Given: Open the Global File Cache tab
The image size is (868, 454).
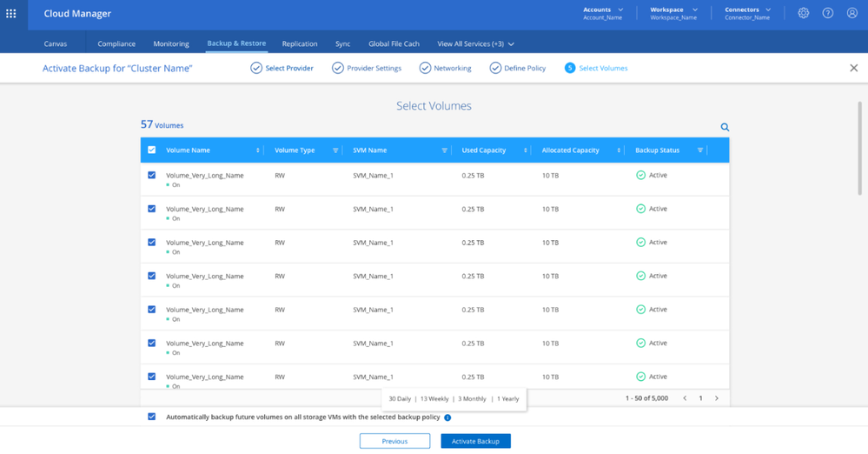Looking at the screenshot, I should 394,43.
